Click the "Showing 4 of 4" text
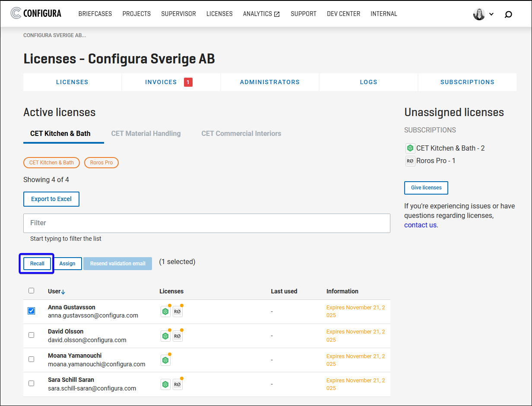 46,179
